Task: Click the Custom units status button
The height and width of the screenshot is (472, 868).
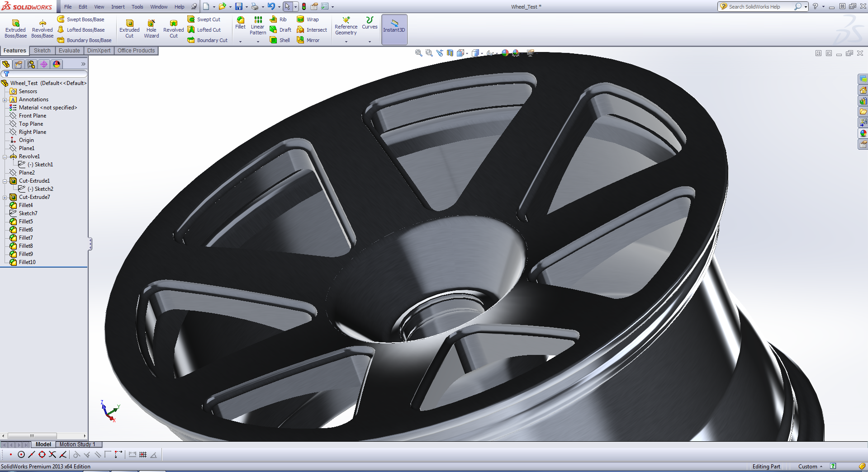Action: tap(810, 467)
